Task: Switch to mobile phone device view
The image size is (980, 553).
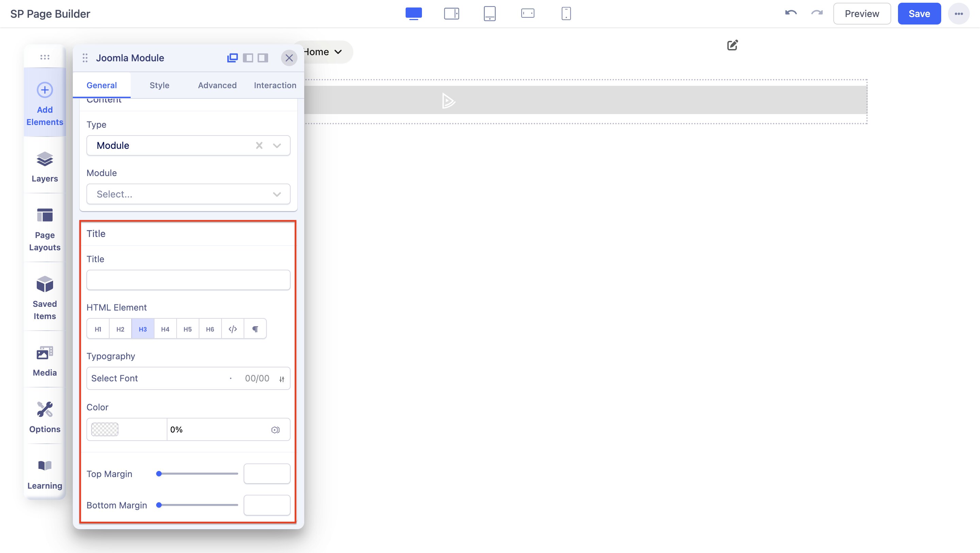Action: [x=566, y=14]
